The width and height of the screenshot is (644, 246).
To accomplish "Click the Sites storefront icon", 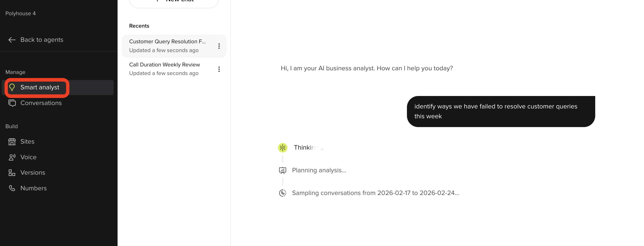I will point(12,142).
